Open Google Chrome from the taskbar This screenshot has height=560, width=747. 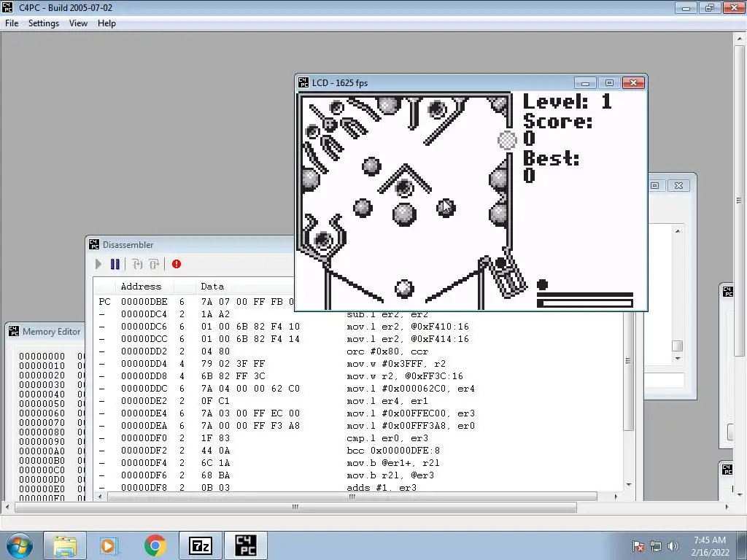[x=155, y=545]
